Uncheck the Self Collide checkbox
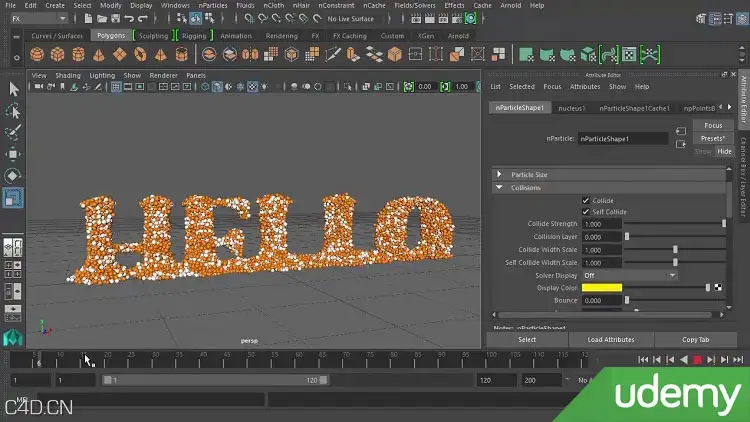 pyautogui.click(x=585, y=211)
